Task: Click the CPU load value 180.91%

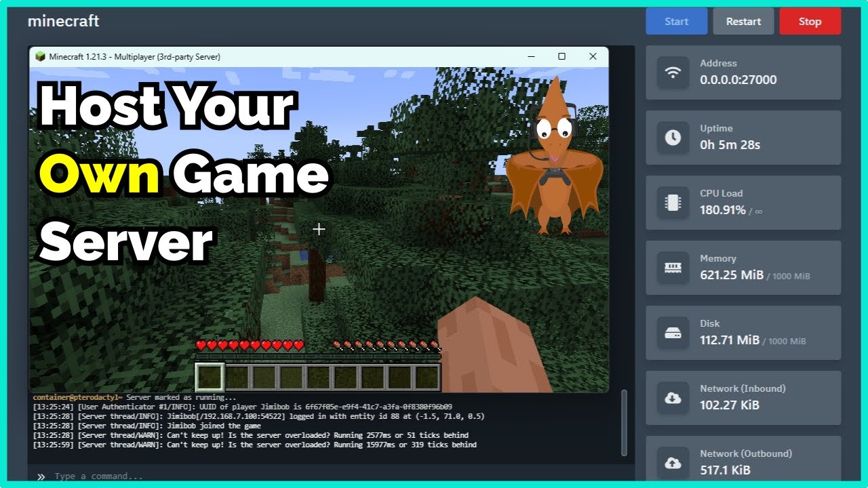Action: coord(723,210)
